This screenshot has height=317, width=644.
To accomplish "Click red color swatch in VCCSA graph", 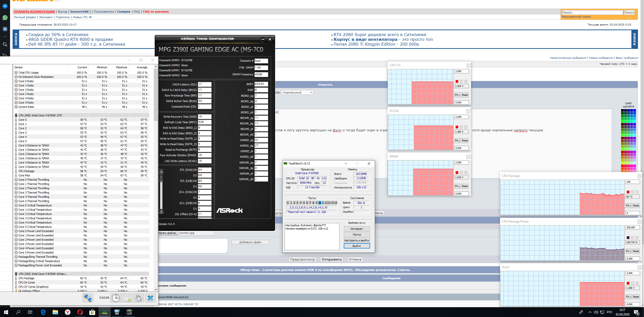I will pos(457,127).
